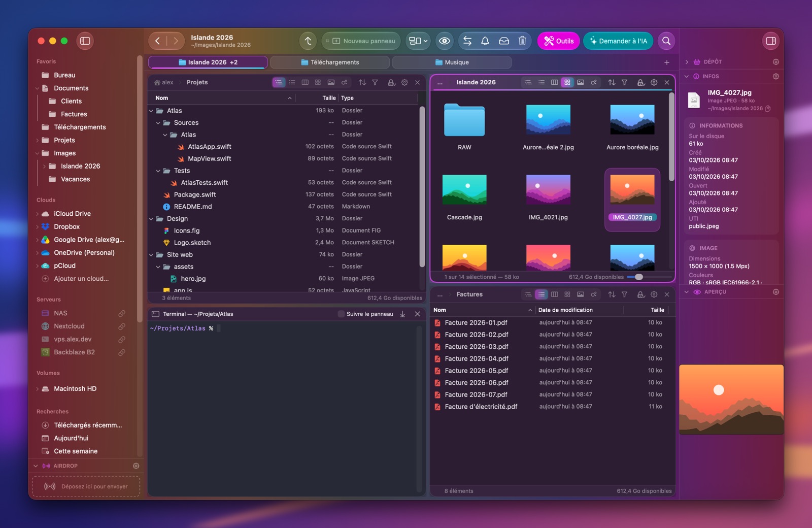
Task: Toggle the right inspector sidebar button
Action: coord(771,41)
